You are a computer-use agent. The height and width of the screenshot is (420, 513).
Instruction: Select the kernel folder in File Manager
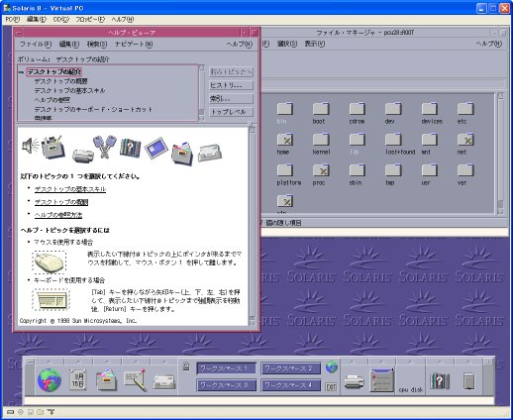pos(321,144)
